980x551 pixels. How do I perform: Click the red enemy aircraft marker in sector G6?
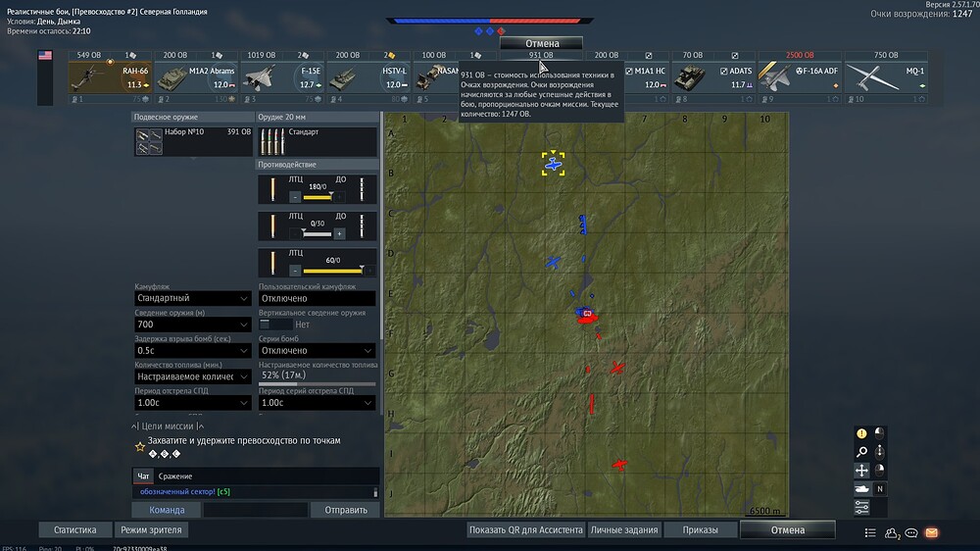point(616,368)
